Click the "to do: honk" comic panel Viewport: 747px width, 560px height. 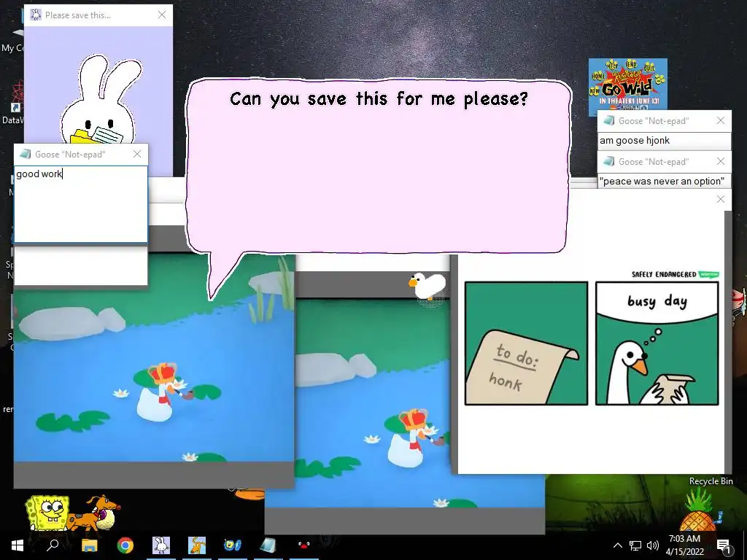point(526,343)
